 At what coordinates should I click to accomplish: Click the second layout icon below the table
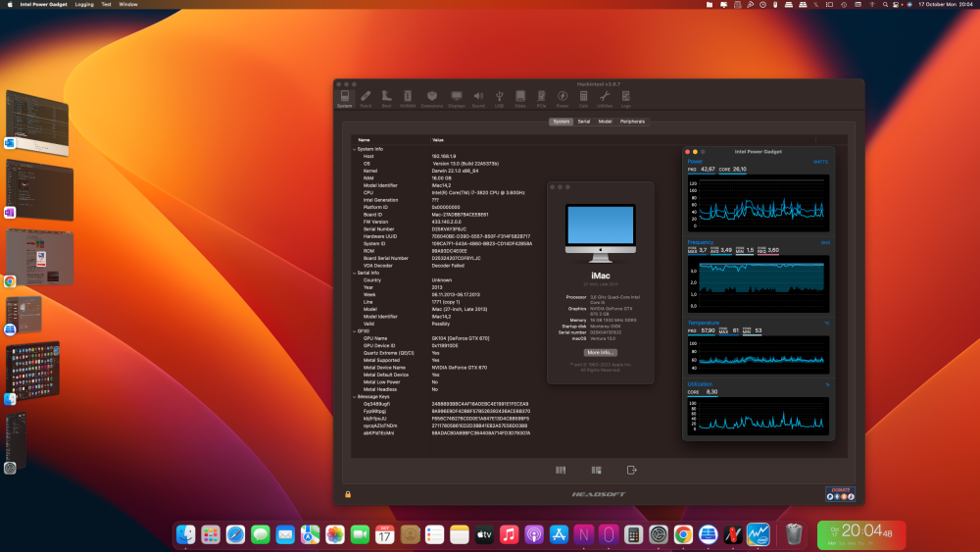(596, 470)
